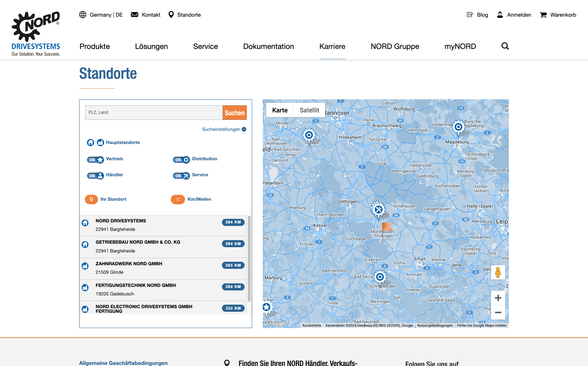
Task: Click the Kontakt envelope icon
Action: pyautogui.click(x=135, y=15)
